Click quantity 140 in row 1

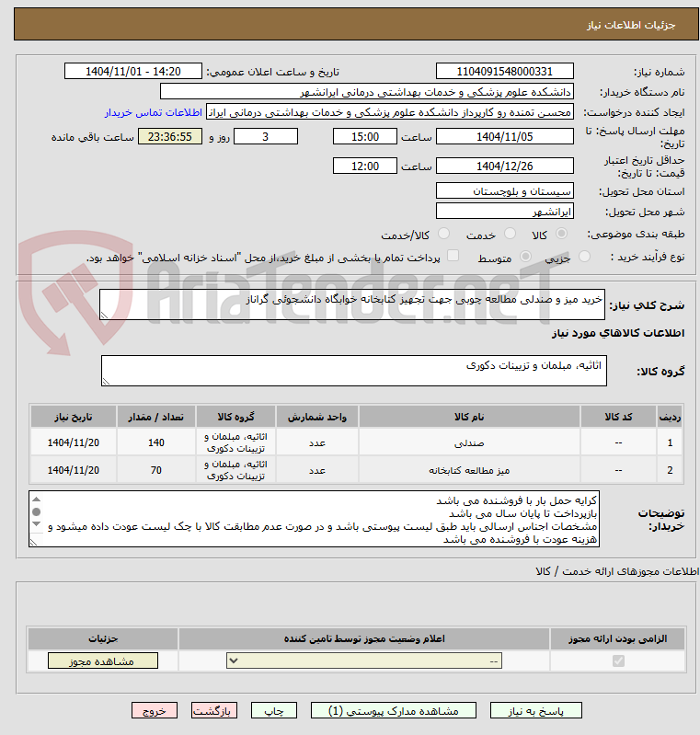156,442
